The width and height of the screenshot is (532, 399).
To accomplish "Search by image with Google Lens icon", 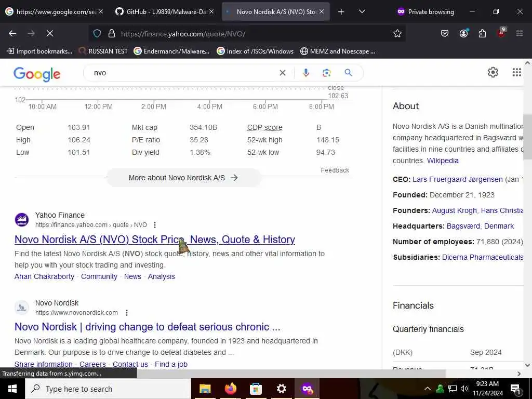I will (x=326, y=73).
